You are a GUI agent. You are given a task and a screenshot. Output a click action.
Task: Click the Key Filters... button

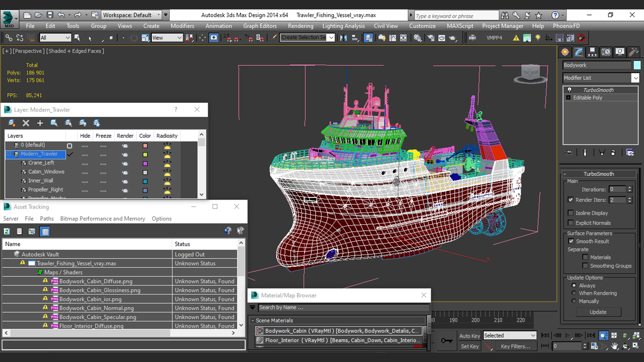[516, 346]
